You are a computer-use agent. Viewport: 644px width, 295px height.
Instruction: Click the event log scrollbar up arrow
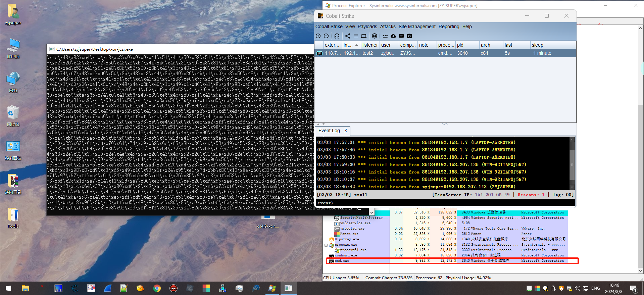pos(572,139)
